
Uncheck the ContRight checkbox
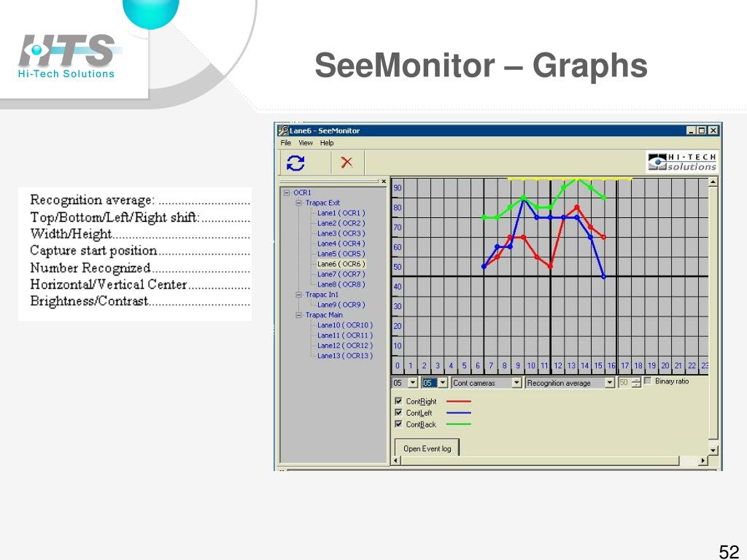399,401
